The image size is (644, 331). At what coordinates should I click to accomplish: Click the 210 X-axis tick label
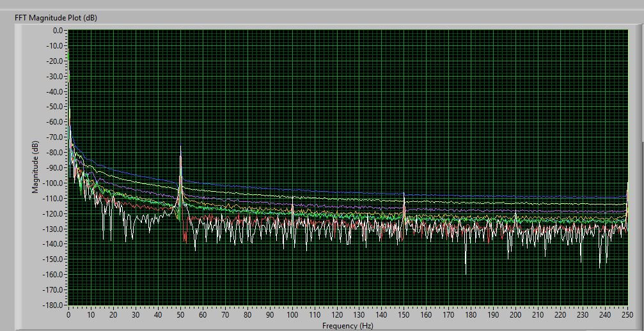point(538,314)
